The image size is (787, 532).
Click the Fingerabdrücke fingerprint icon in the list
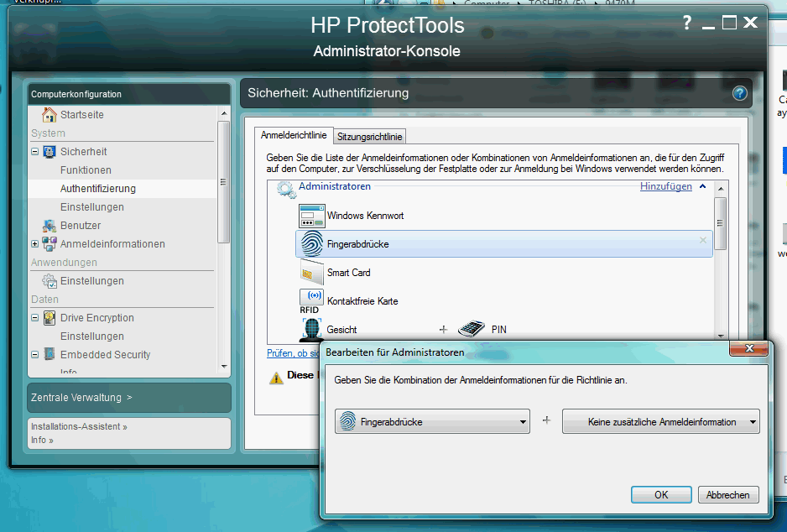[311, 244]
